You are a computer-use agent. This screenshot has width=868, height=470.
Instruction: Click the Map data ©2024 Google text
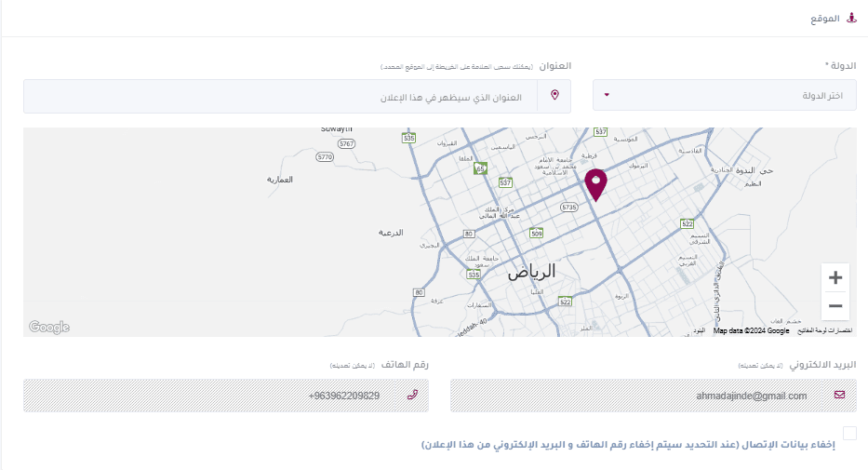[751, 330]
